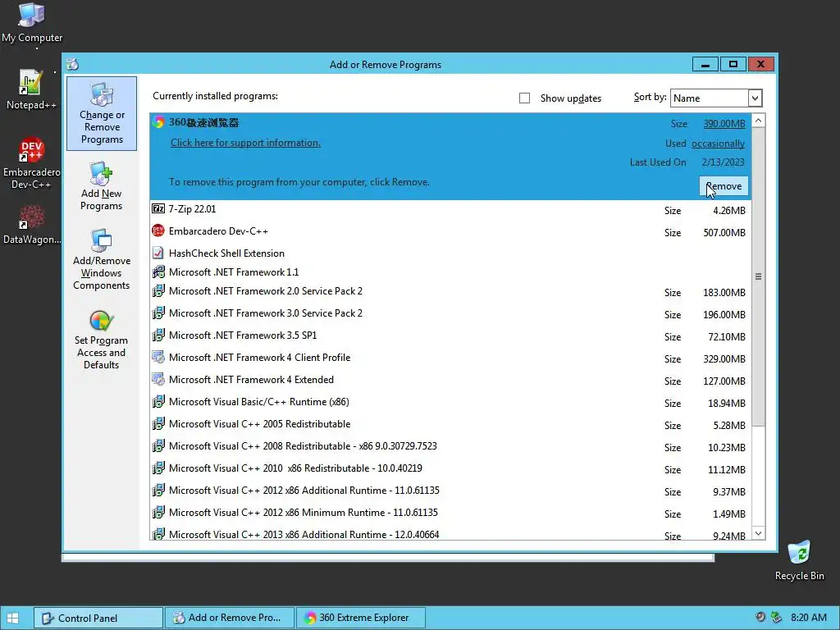The width and height of the screenshot is (840, 630).
Task: Switch to 360 Extreme Explorer taskbar item
Action: point(361,618)
